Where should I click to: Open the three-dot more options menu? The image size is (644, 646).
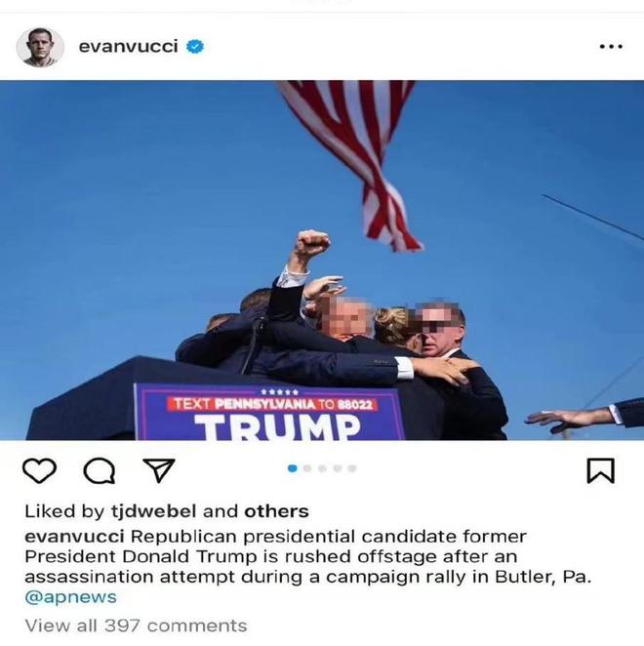pyautogui.click(x=611, y=47)
